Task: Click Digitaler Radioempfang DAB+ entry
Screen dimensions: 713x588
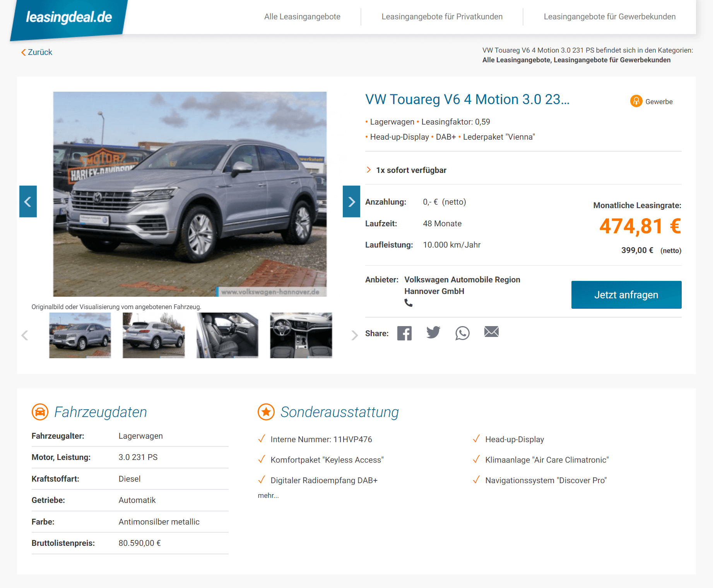Action: [x=324, y=480]
